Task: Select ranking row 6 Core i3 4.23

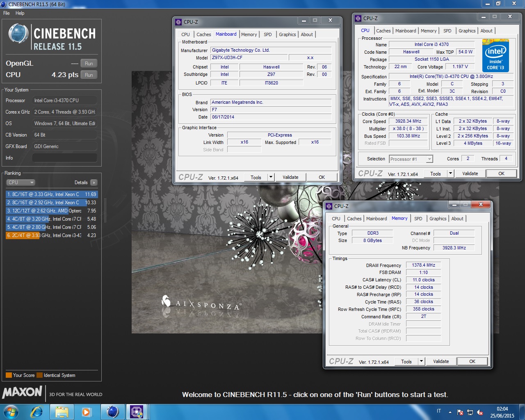Action: pos(52,235)
